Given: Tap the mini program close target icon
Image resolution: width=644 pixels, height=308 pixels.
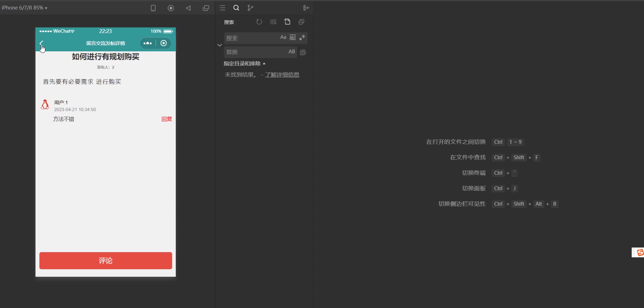Looking at the screenshot, I should 163,43.
